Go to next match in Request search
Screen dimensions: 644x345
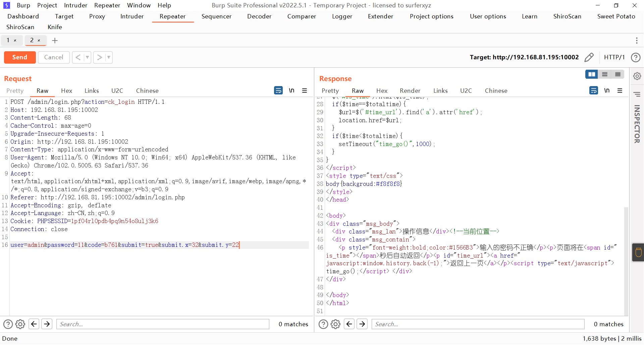[47, 324]
